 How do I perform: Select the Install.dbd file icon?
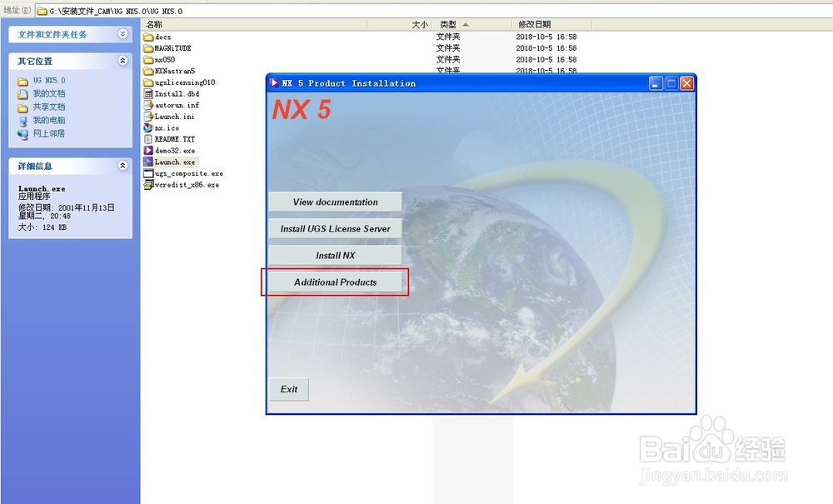click(148, 93)
